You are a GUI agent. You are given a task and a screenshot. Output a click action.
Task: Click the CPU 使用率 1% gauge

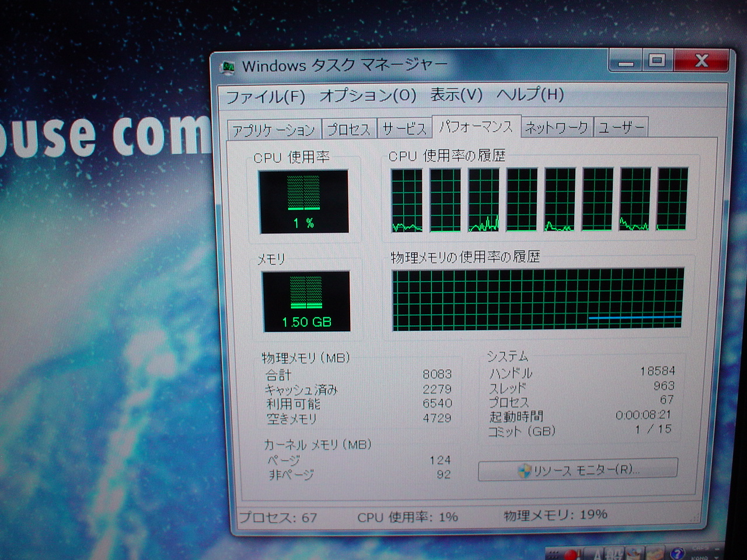pos(303,201)
